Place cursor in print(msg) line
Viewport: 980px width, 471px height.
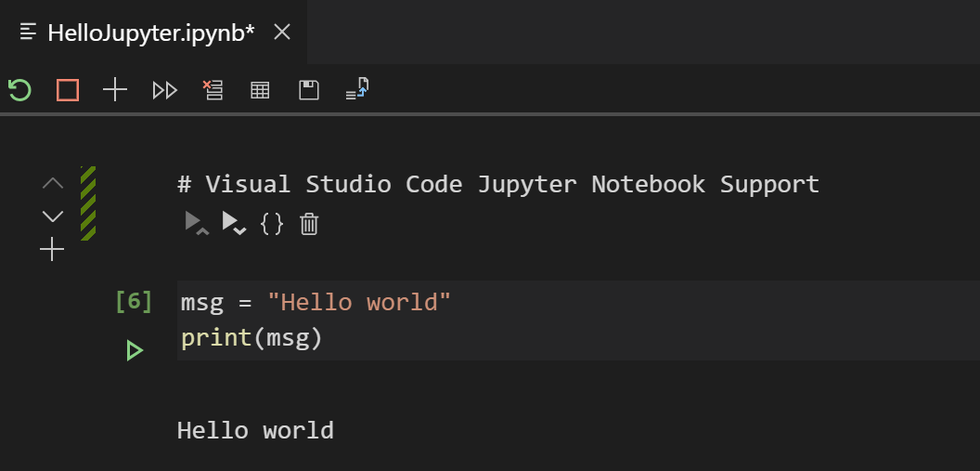[251, 338]
